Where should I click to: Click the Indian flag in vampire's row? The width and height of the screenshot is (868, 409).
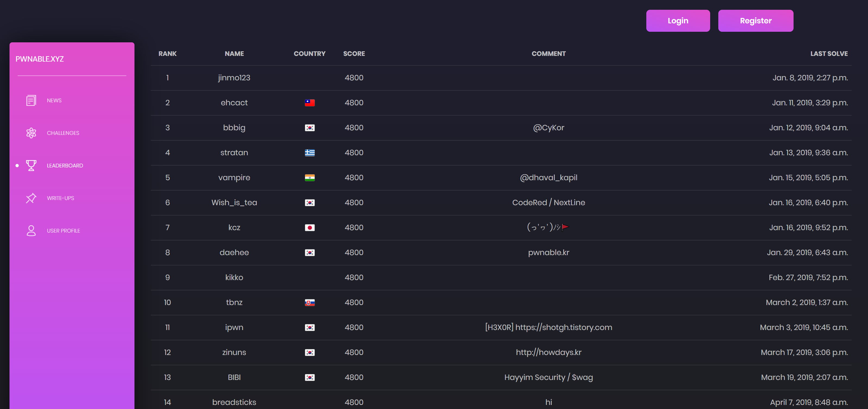coord(310,177)
